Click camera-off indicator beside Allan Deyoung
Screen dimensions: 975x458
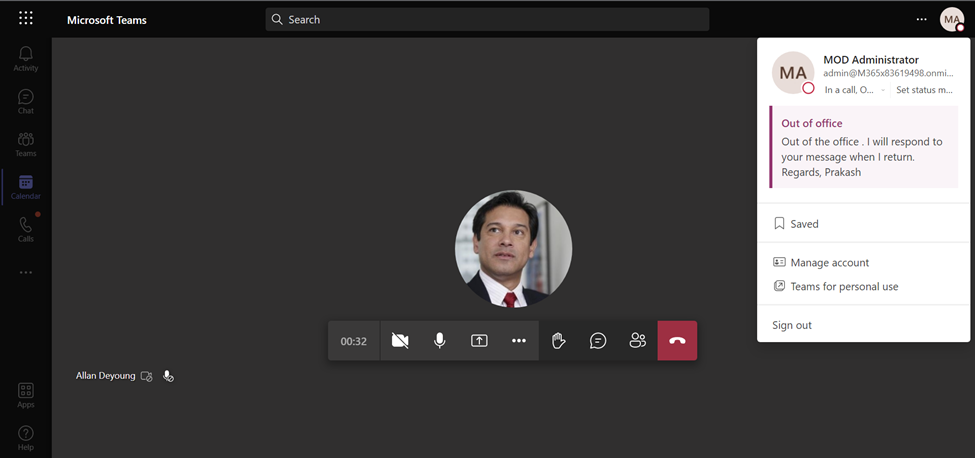coord(146,376)
